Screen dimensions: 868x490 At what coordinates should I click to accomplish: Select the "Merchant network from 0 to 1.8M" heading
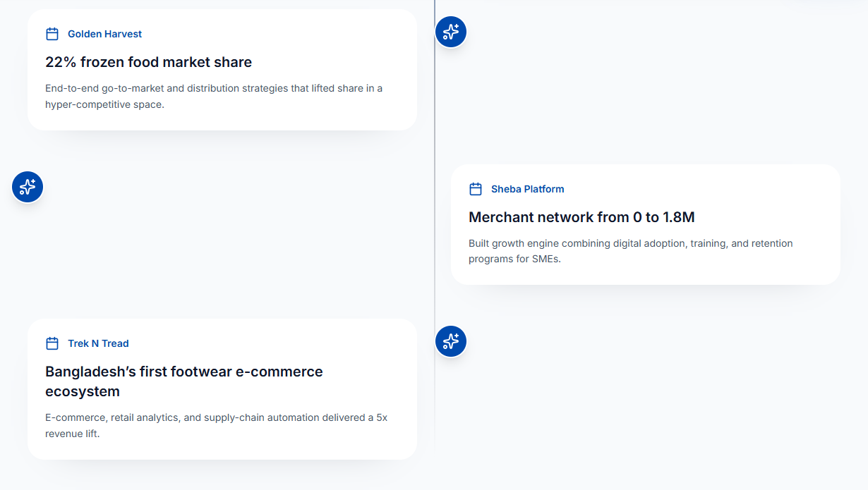581,217
